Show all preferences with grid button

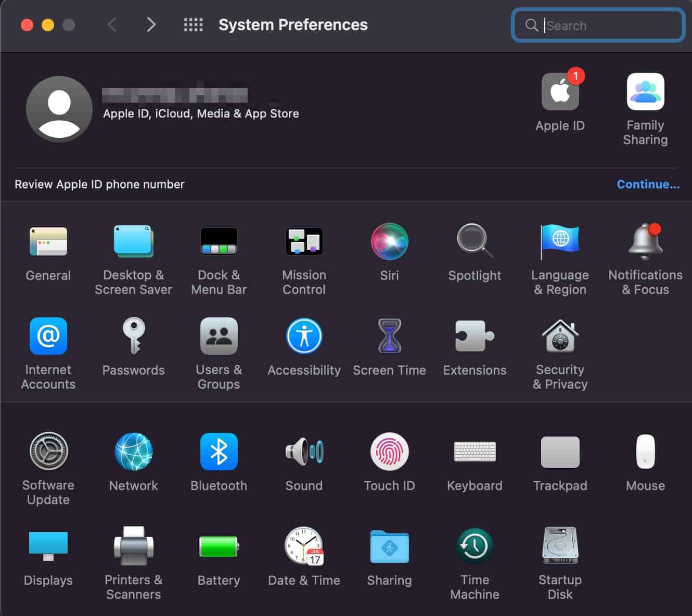(x=194, y=24)
